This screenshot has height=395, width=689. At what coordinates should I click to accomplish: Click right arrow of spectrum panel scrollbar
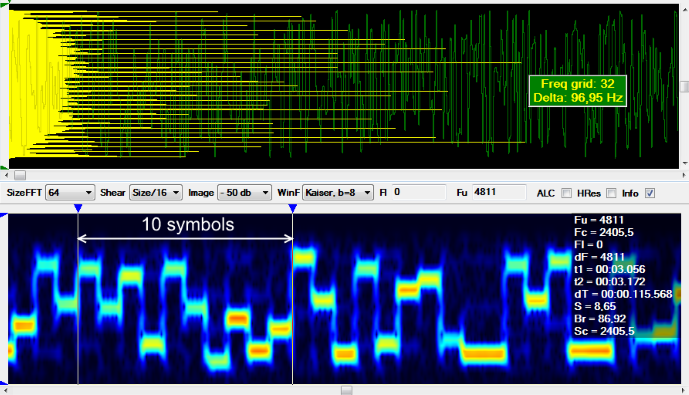pyautogui.click(x=684, y=175)
